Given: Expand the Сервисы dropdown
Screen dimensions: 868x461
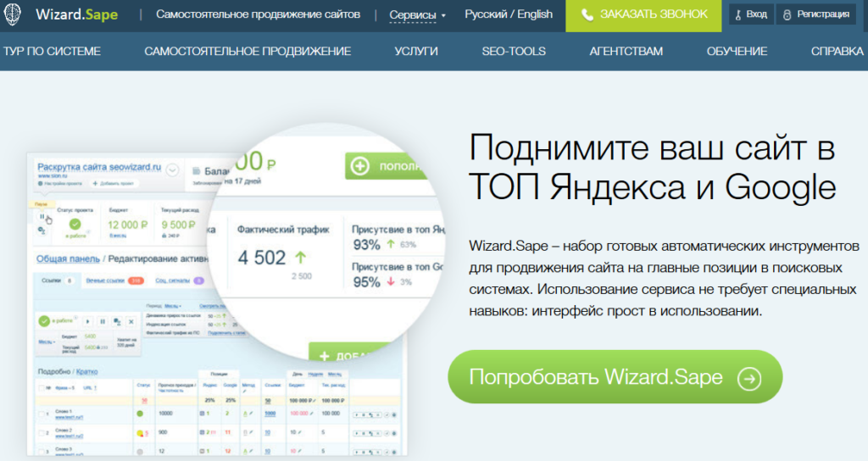Looking at the screenshot, I should [x=417, y=15].
